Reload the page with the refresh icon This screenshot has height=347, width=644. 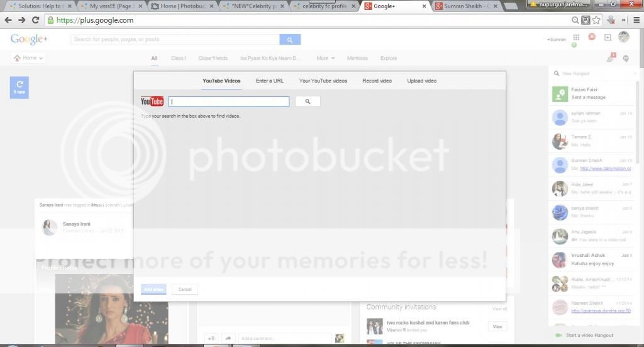pyautogui.click(x=35, y=20)
